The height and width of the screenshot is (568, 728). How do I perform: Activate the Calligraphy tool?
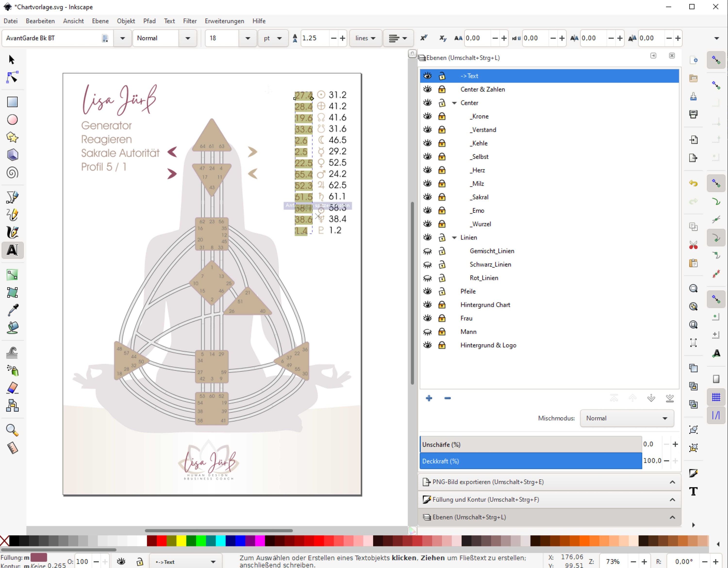coord(12,232)
